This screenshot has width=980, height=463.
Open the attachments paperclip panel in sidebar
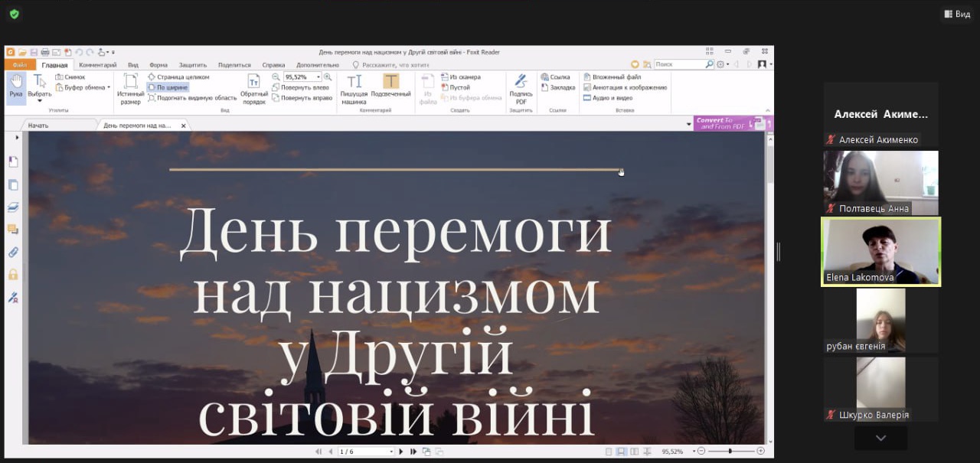(13, 252)
